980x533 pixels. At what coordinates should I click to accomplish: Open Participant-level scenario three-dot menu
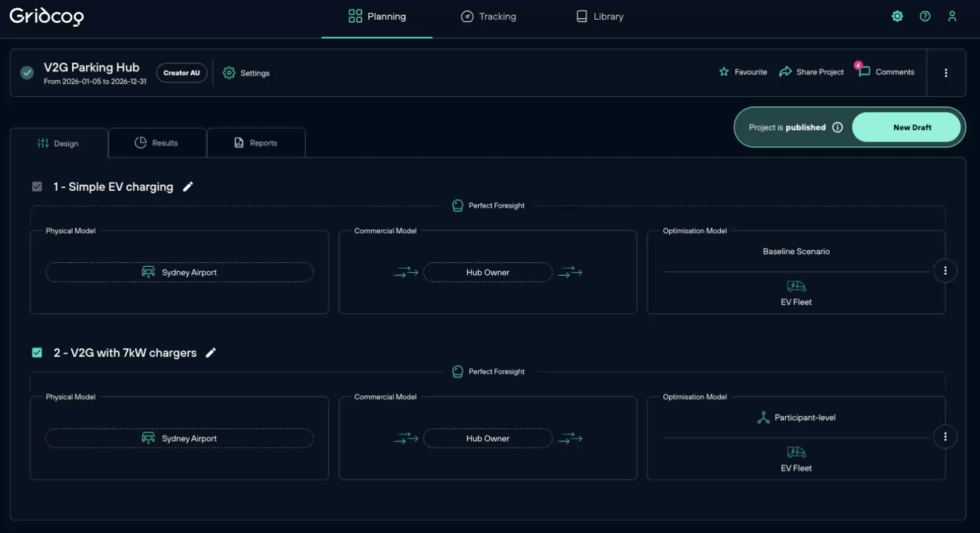[x=945, y=436]
